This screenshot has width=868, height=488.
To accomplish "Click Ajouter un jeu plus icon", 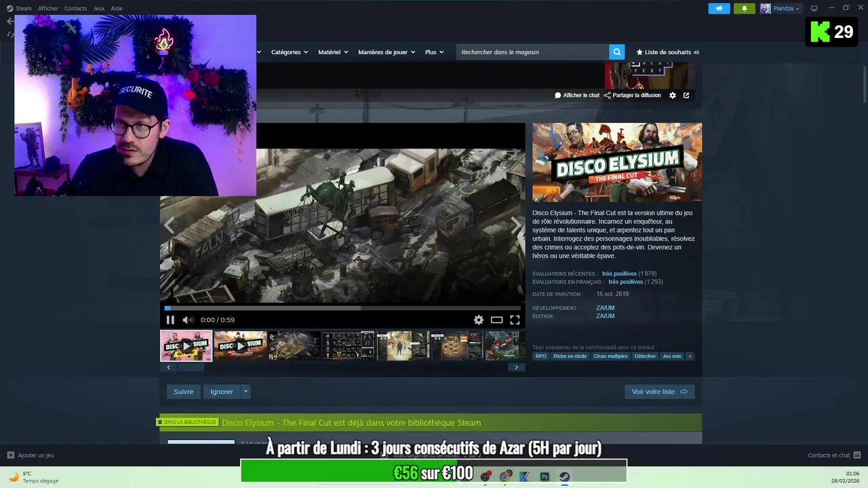I will (x=10, y=455).
